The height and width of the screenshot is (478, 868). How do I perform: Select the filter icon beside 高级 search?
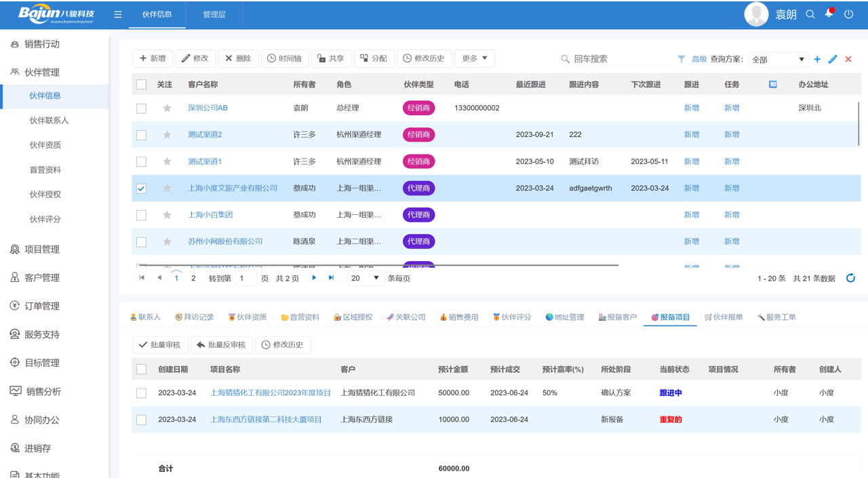(x=681, y=60)
